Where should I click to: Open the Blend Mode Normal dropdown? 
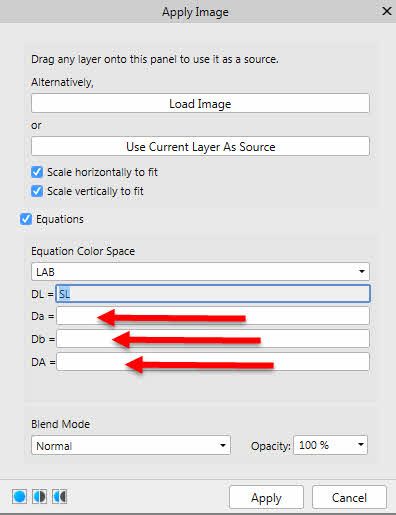[x=131, y=445]
